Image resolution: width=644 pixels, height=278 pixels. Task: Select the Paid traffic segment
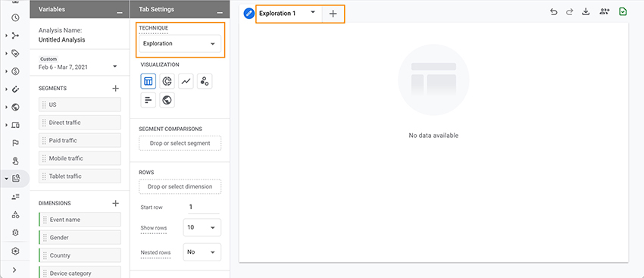pos(80,140)
